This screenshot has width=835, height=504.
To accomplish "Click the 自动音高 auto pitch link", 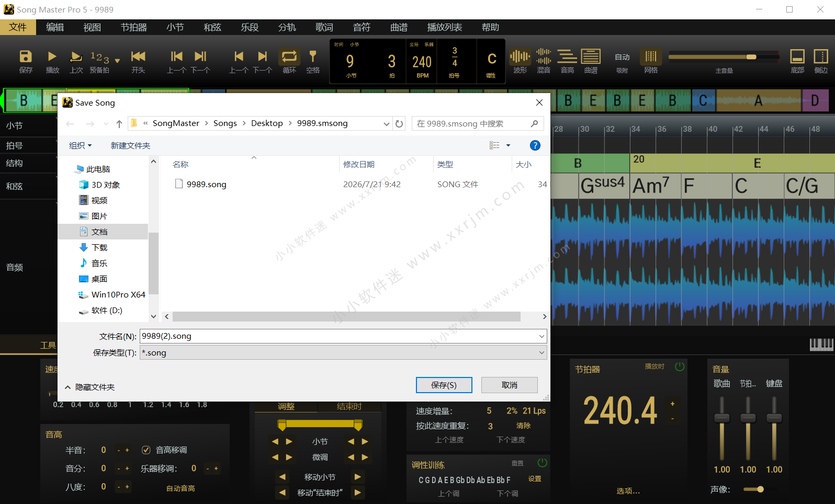I will (180, 488).
